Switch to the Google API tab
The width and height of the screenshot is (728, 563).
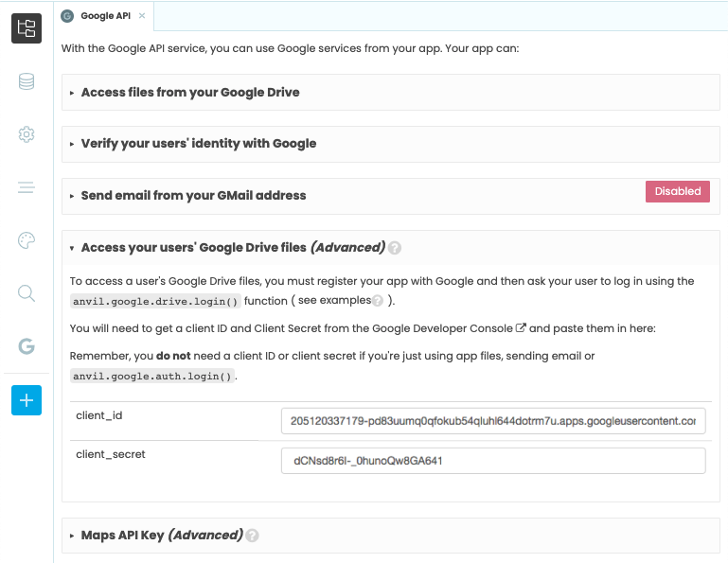pos(105,16)
